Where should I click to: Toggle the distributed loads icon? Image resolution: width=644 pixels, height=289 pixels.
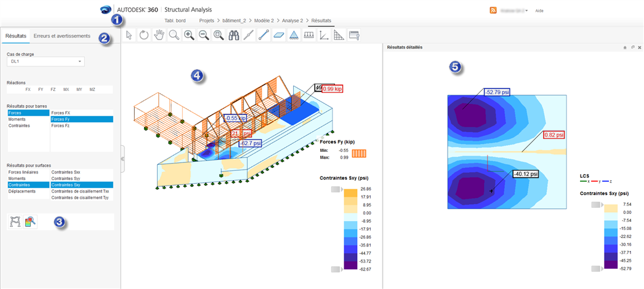pos(308,35)
